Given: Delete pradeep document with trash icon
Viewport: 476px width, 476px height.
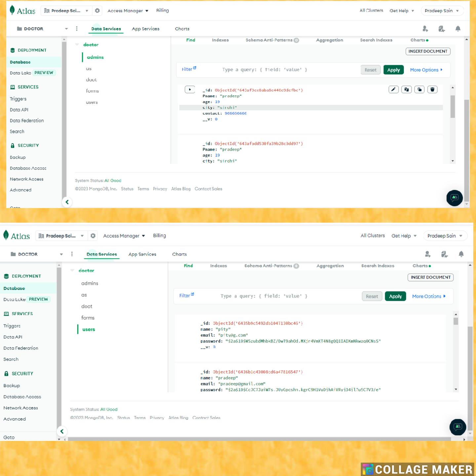Looking at the screenshot, I should 432,89.
